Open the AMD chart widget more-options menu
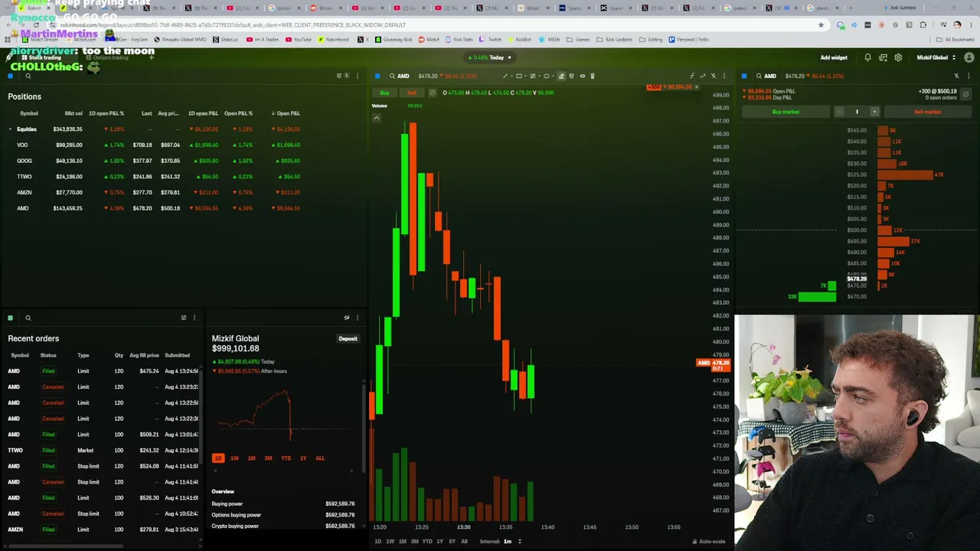Image resolution: width=980 pixels, height=551 pixels. coord(724,76)
